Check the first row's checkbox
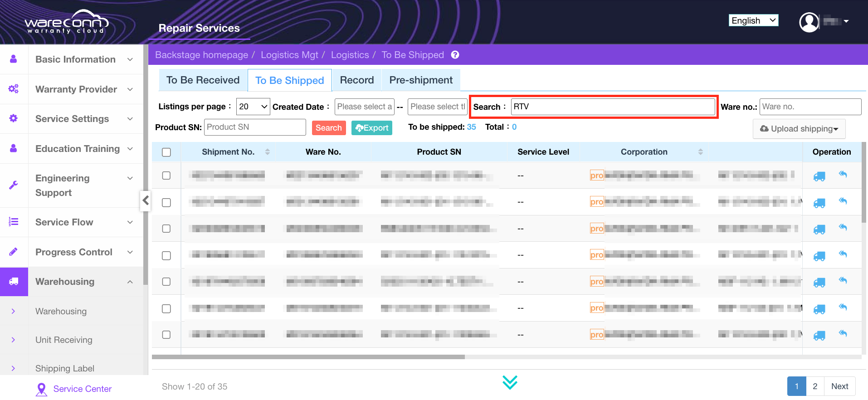868x400 pixels. click(x=166, y=176)
